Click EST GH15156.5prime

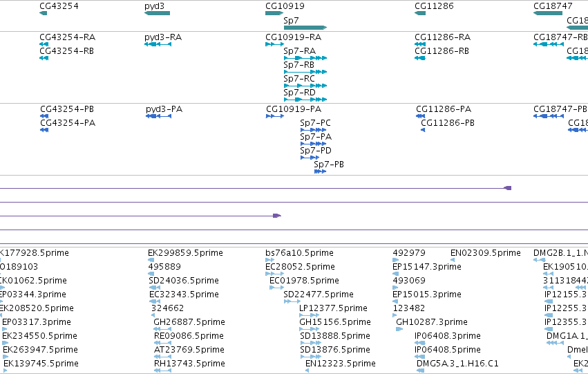tap(335, 323)
